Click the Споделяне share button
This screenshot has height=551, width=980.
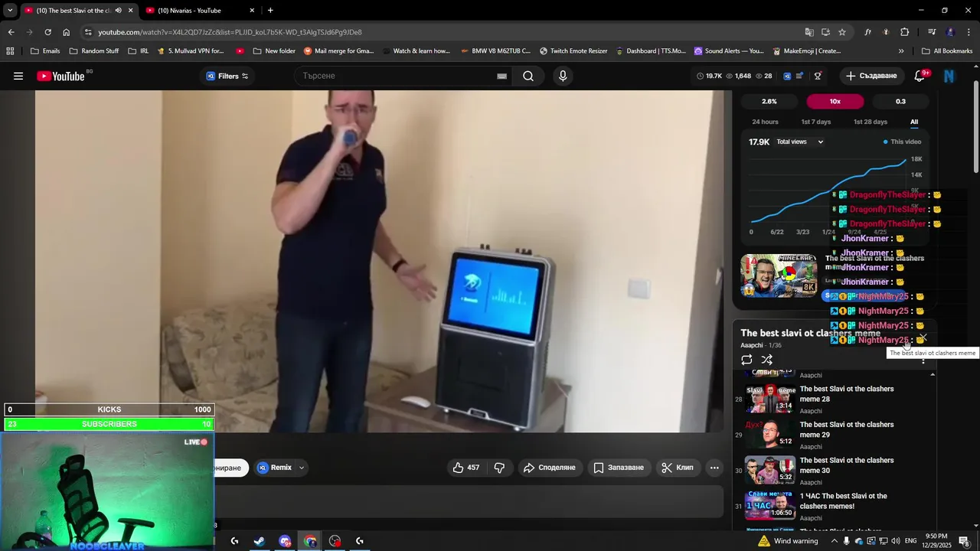click(x=549, y=468)
